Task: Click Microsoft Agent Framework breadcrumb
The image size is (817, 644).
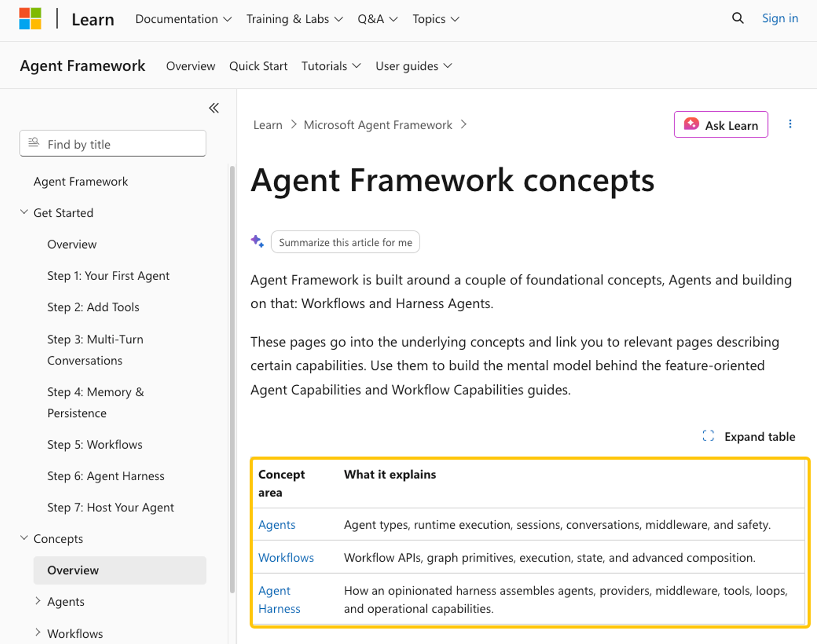Action: click(378, 125)
